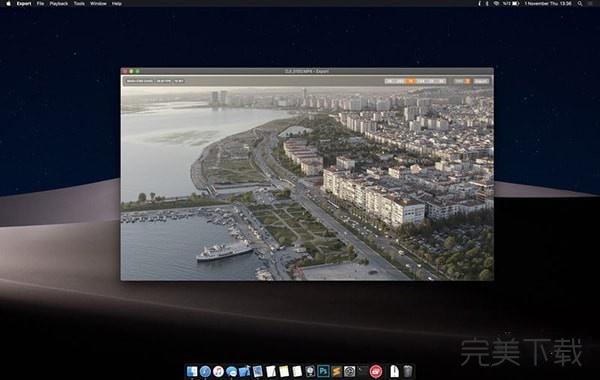This screenshot has width=600, height=380.
Task: Zoom the Export window with the green button
Action: point(138,71)
